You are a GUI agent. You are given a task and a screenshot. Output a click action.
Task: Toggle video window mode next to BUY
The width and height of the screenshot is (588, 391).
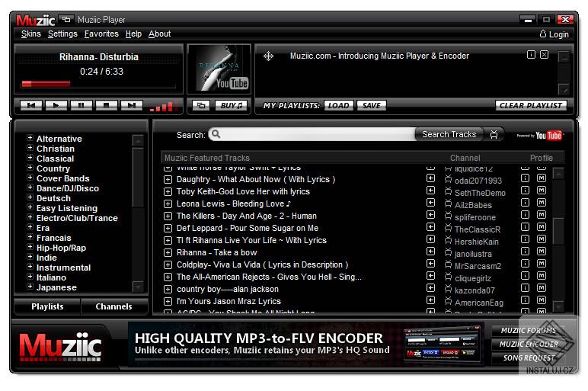pos(201,105)
